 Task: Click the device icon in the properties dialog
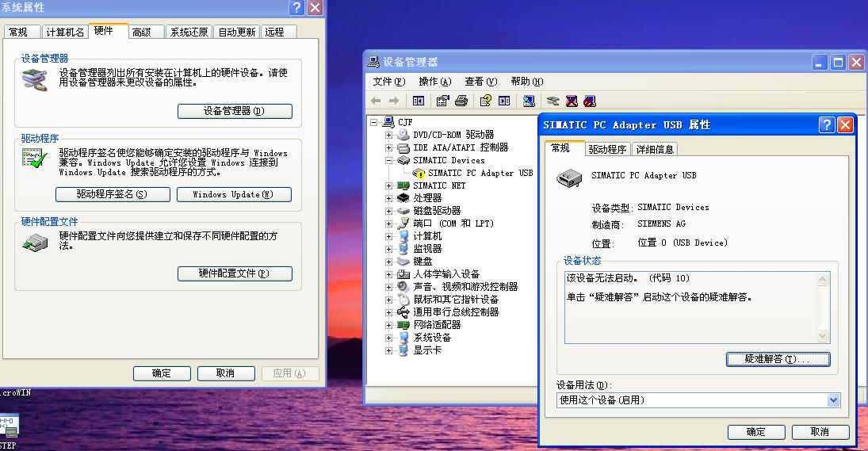tap(569, 178)
